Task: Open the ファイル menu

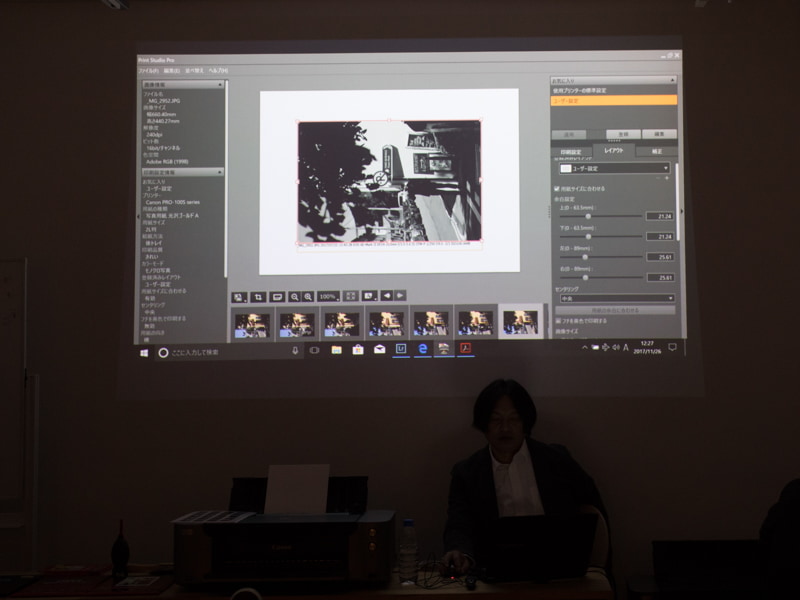Action: pos(146,70)
